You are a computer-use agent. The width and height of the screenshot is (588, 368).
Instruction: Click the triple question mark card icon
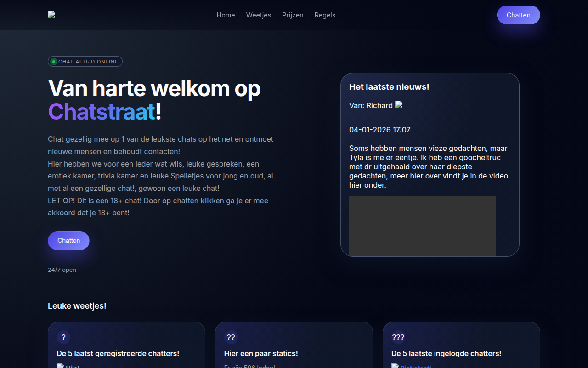(x=398, y=337)
